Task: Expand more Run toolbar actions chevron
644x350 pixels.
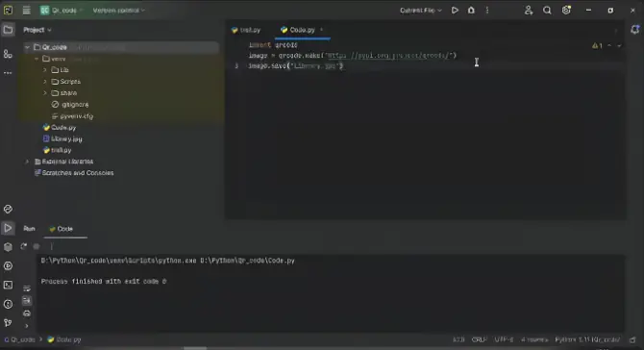Action: tap(27, 326)
